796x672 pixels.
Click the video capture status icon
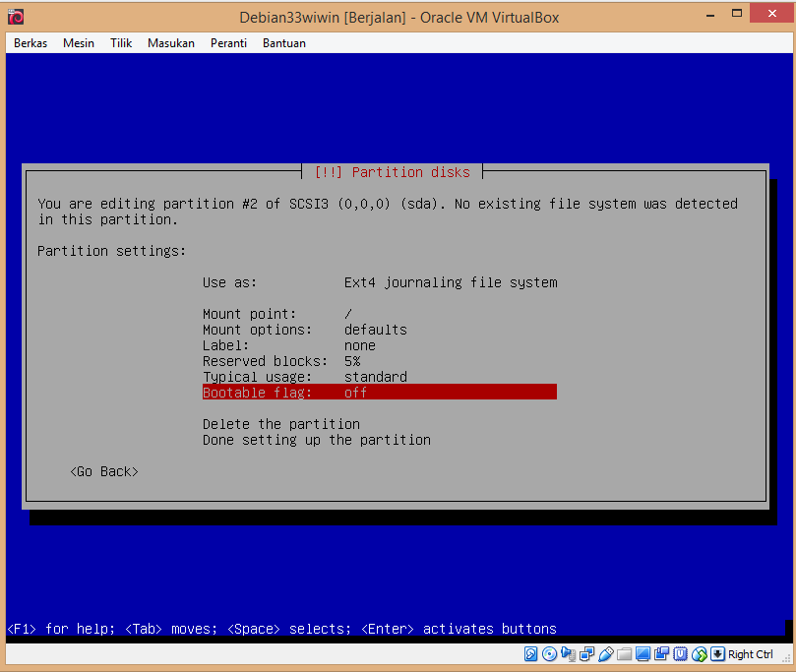tap(661, 654)
